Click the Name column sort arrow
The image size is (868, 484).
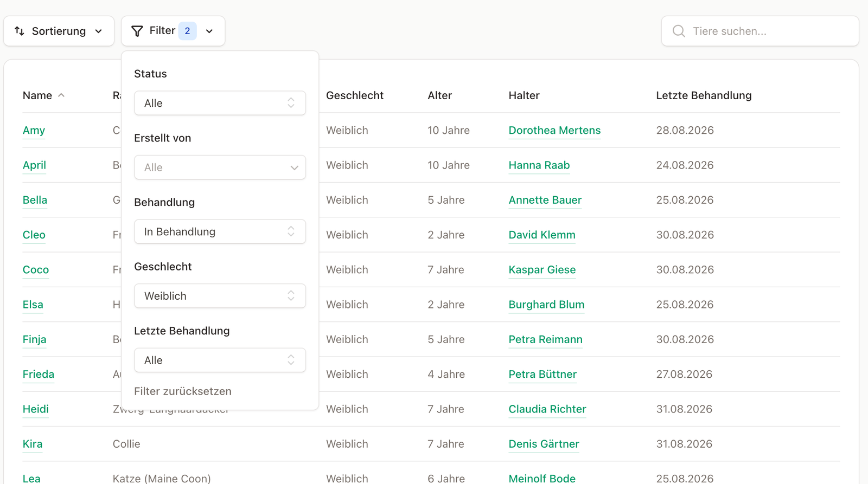[x=61, y=95]
